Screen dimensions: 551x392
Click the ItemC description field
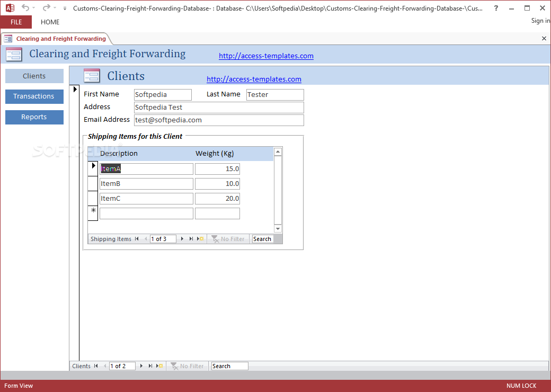click(147, 199)
